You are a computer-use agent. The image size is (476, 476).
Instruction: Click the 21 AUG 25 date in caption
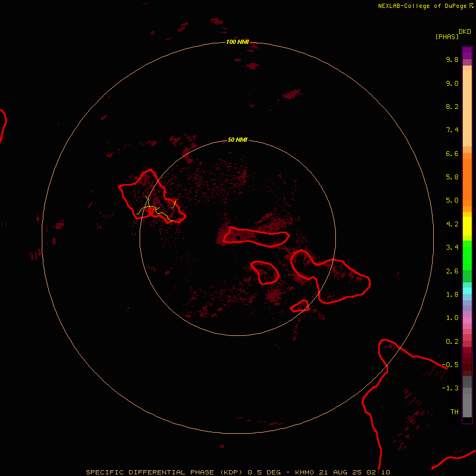tap(340, 472)
